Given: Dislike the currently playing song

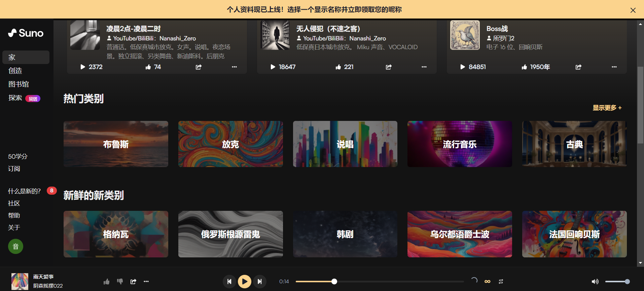Looking at the screenshot, I should pos(120,282).
